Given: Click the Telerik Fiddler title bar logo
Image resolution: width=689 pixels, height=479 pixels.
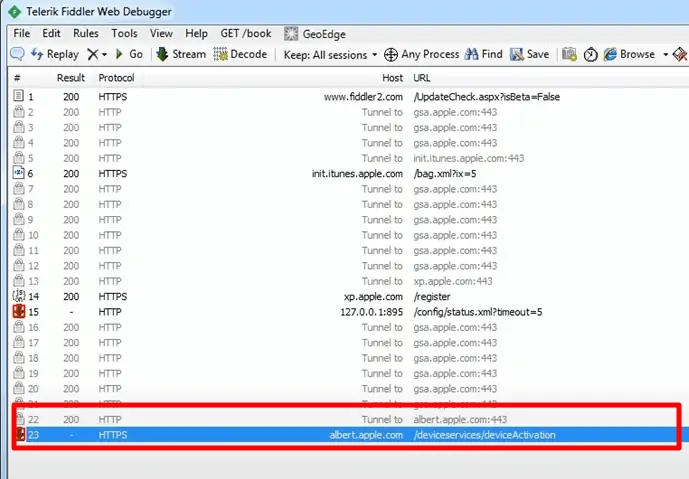Looking at the screenshot, I should [x=15, y=11].
